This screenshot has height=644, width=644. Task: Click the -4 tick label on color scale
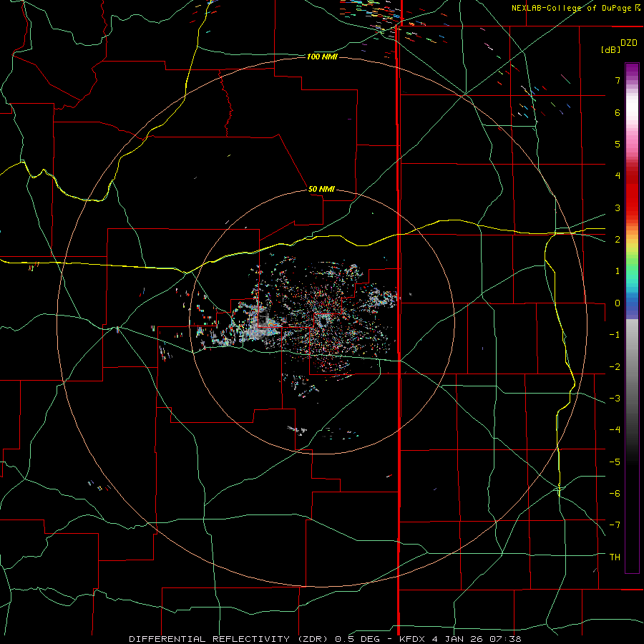(615, 430)
